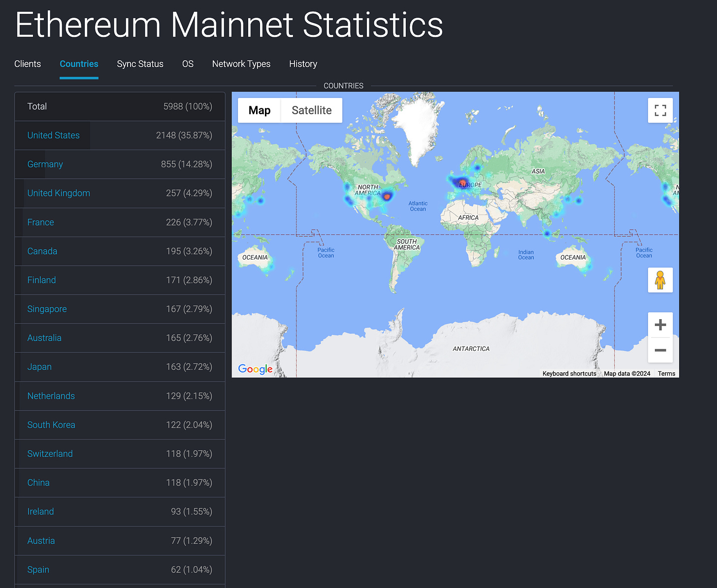
Task: Zoom out on the map
Action: (660, 350)
